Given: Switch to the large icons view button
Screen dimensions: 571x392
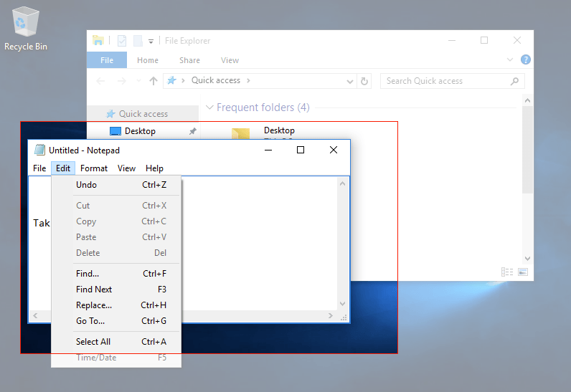Looking at the screenshot, I should pos(523,272).
